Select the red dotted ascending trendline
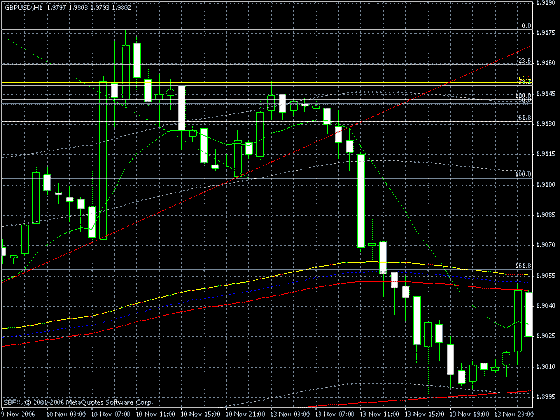Viewport: 560px width, 420px height. [266, 164]
